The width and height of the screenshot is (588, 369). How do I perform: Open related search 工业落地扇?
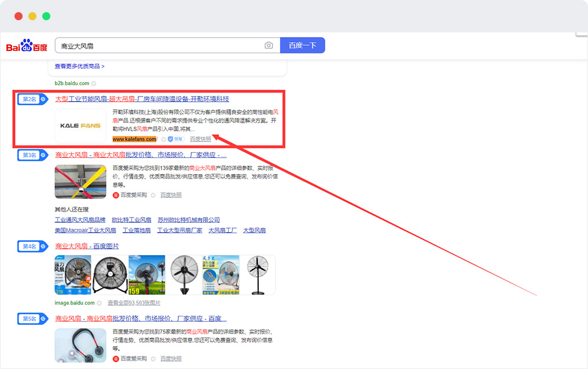(x=137, y=230)
